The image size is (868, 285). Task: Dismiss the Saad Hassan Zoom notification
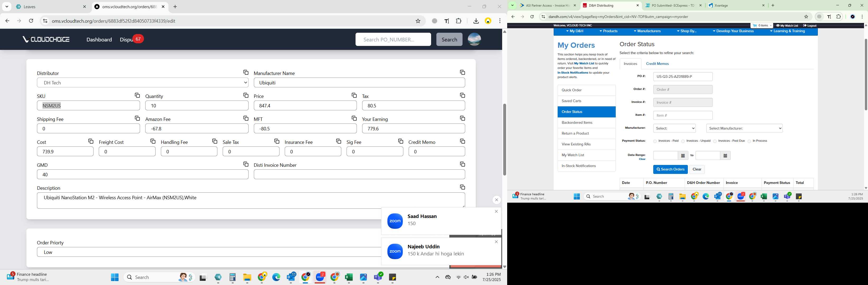click(496, 211)
